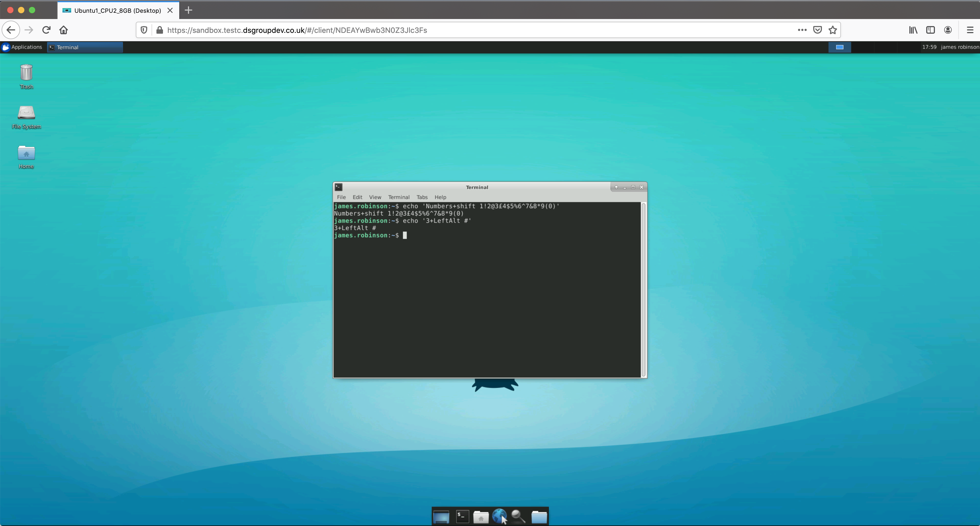Image resolution: width=980 pixels, height=526 pixels.
Task: Select the Trash desktop icon
Action: 26,77
